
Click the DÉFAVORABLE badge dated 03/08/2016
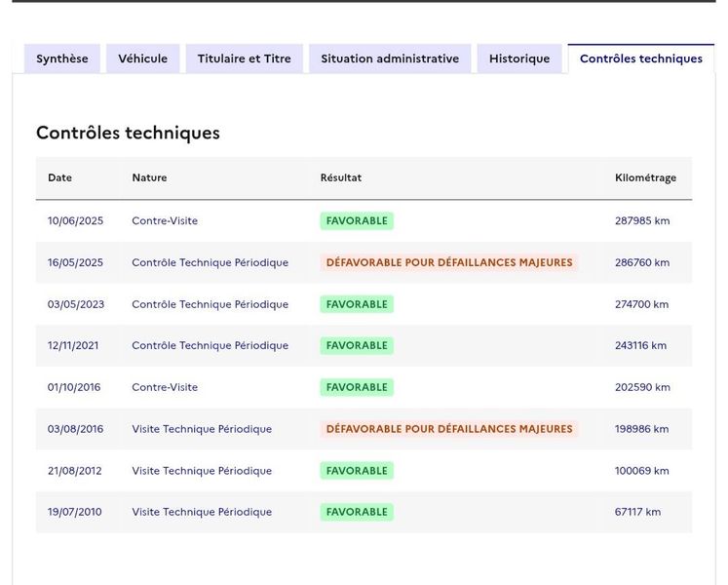coord(449,429)
